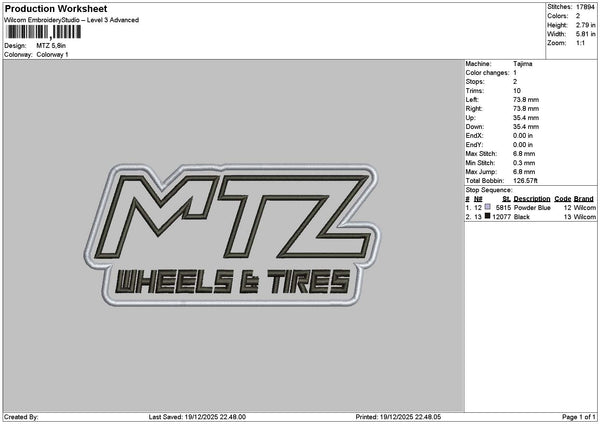Image resolution: width=600 pixels, height=424 pixels.
Task: Click the Total Bobbin value "126.57ft"
Action: (525, 181)
